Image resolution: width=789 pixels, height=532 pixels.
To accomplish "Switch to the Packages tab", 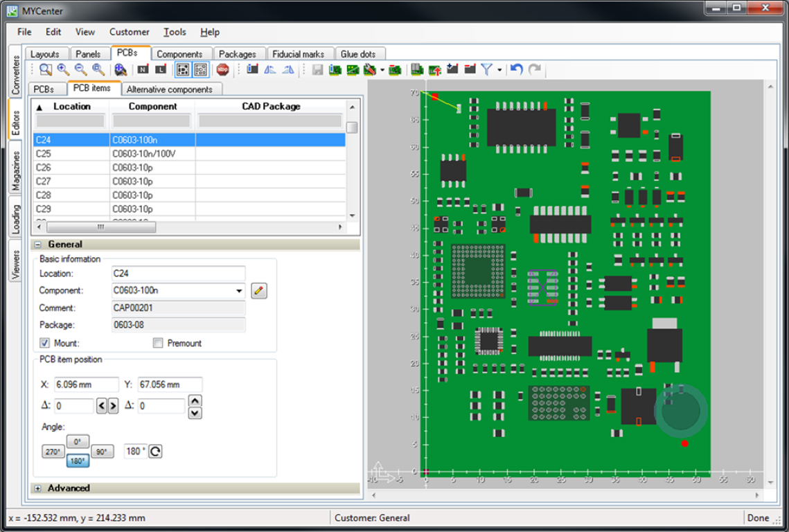I will point(238,54).
